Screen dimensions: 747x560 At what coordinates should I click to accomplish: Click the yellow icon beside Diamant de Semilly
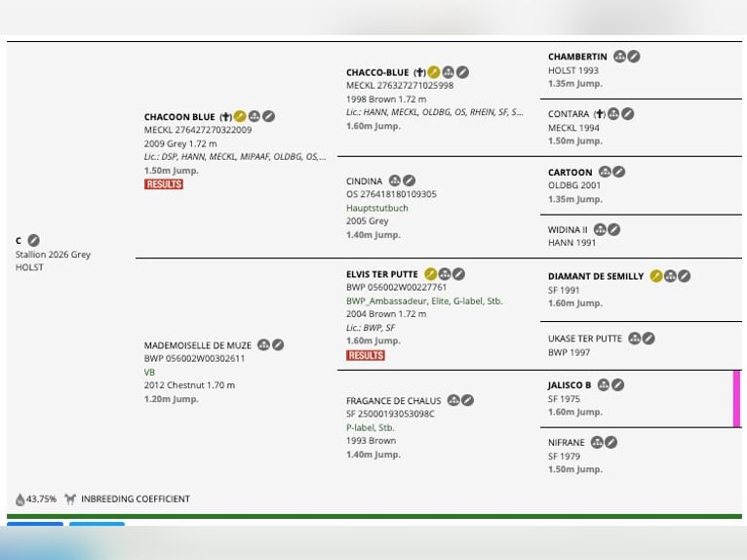[x=656, y=276]
